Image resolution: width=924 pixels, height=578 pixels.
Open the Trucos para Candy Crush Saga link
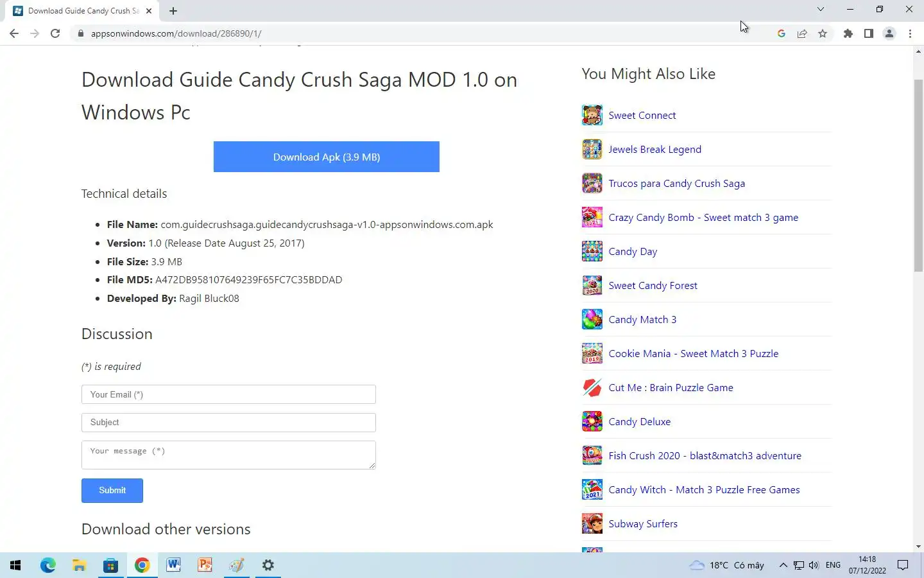(x=677, y=184)
